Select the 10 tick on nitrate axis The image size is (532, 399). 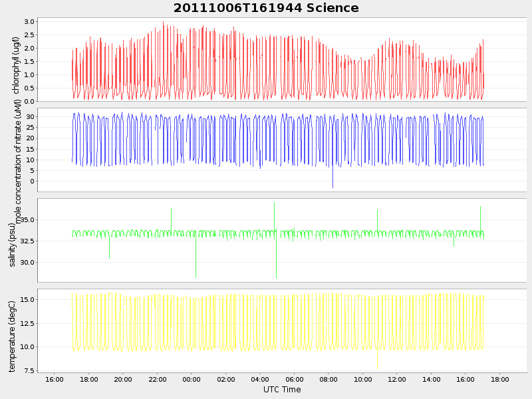[31, 160]
